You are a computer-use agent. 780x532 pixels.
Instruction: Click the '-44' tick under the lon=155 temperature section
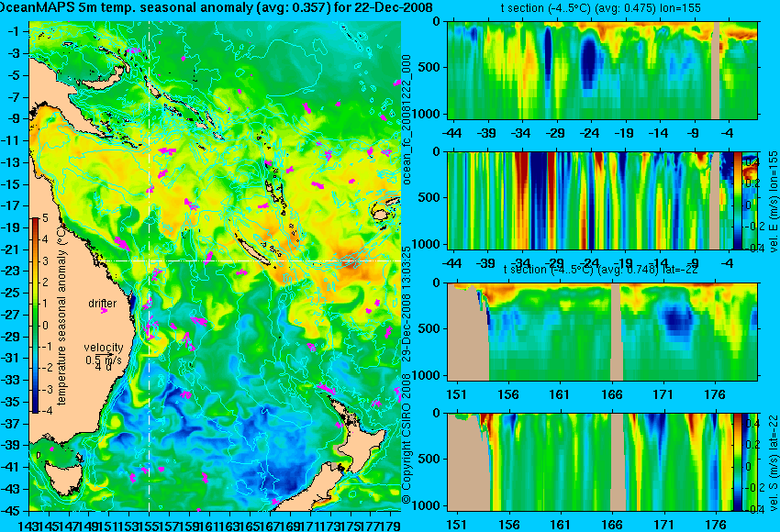point(451,133)
